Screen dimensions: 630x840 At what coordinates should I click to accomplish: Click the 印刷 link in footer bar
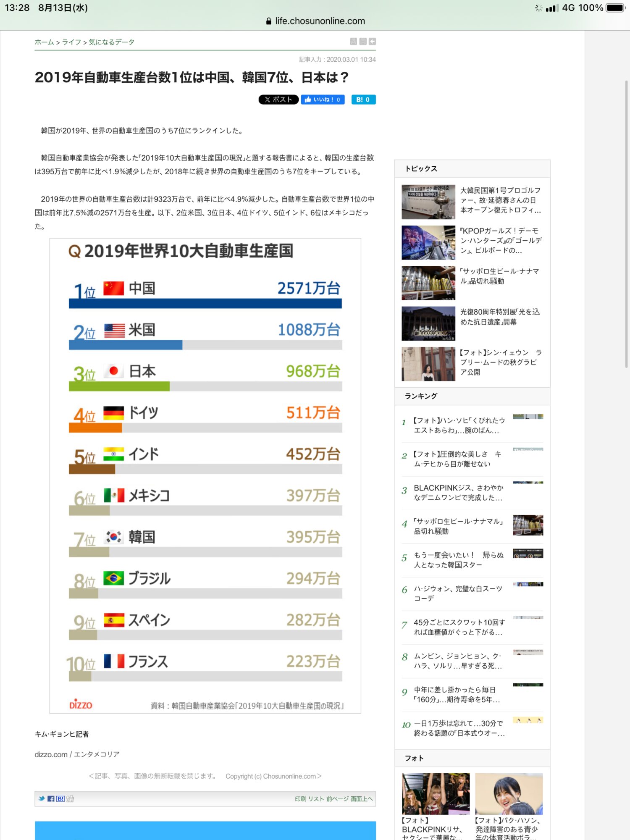[300, 799]
